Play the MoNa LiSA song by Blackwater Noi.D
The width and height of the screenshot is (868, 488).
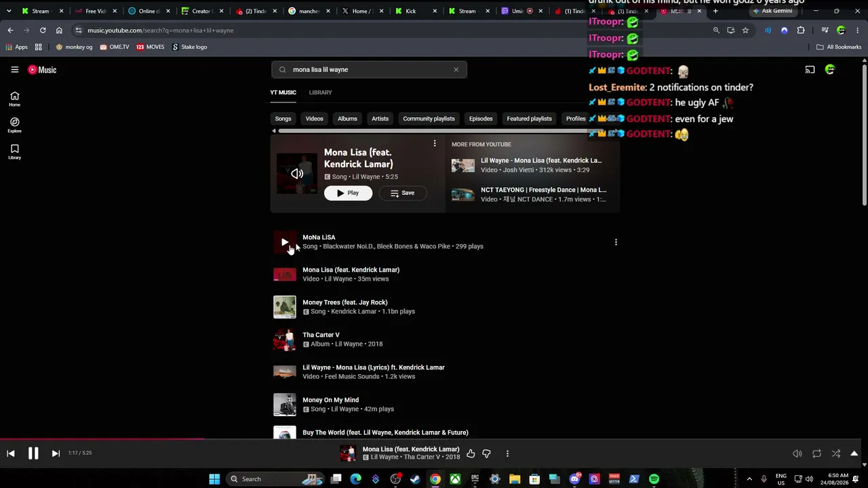(285, 242)
